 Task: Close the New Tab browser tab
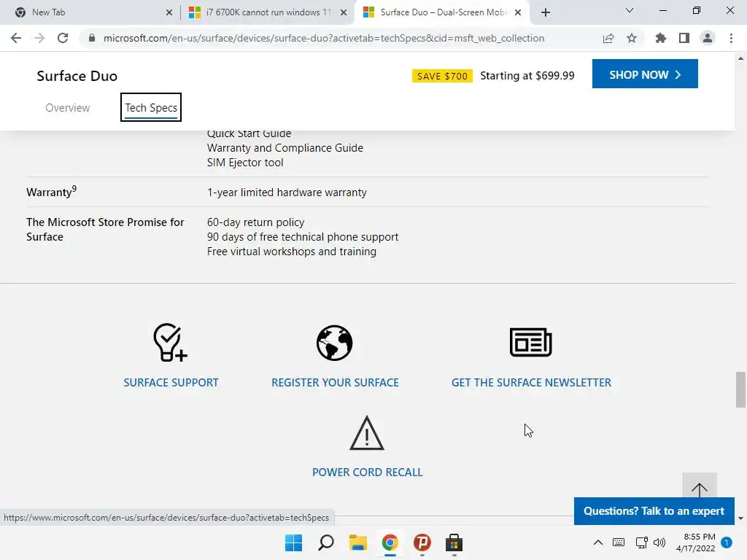point(169,12)
